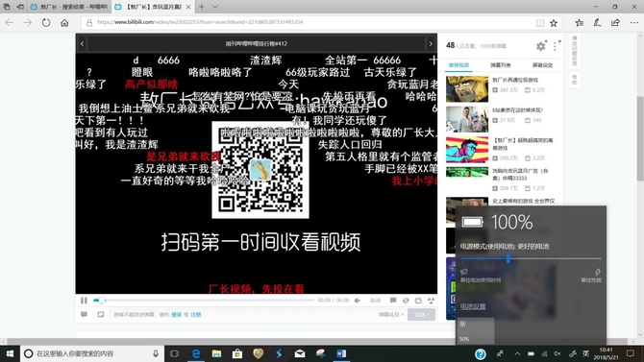
Task: Click the video progress bar handle
Action: pos(102,301)
